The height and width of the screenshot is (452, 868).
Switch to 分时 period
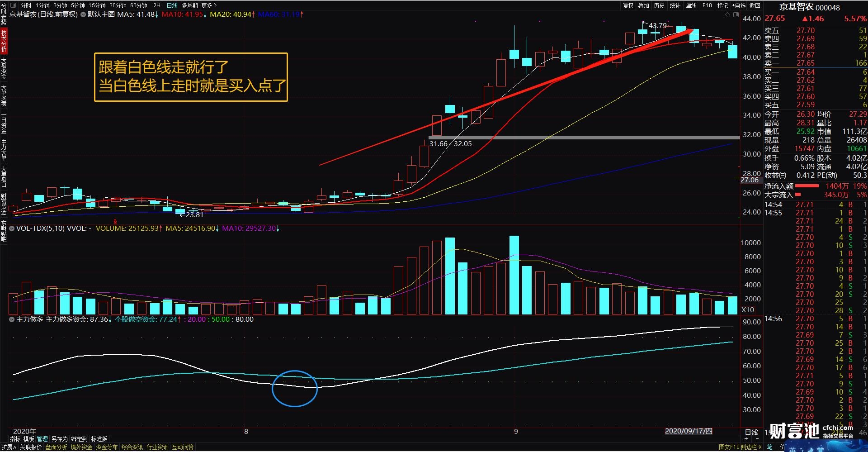(x=26, y=5)
